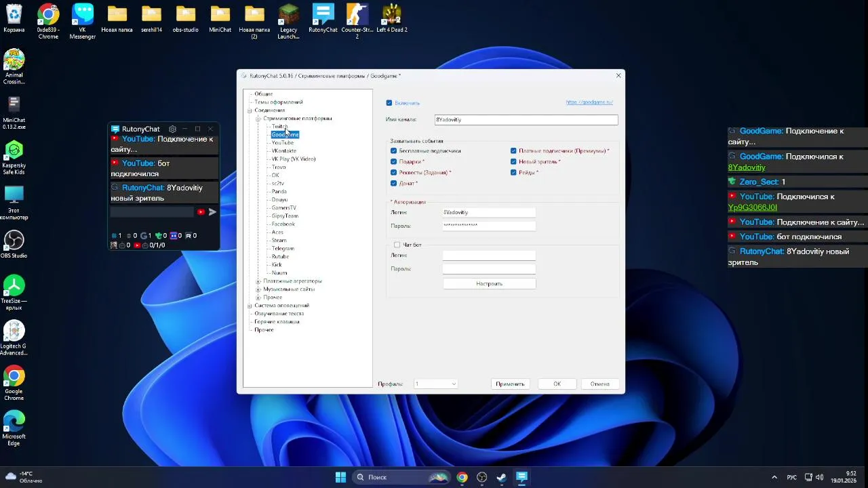
Task: Switch to Steam in the taskbar
Action: (501, 477)
